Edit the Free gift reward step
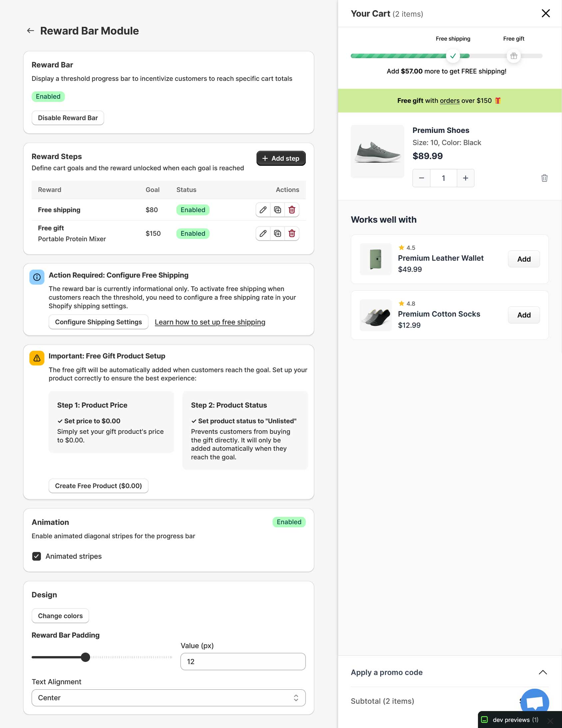Screen dimensions: 562x728 263,233
